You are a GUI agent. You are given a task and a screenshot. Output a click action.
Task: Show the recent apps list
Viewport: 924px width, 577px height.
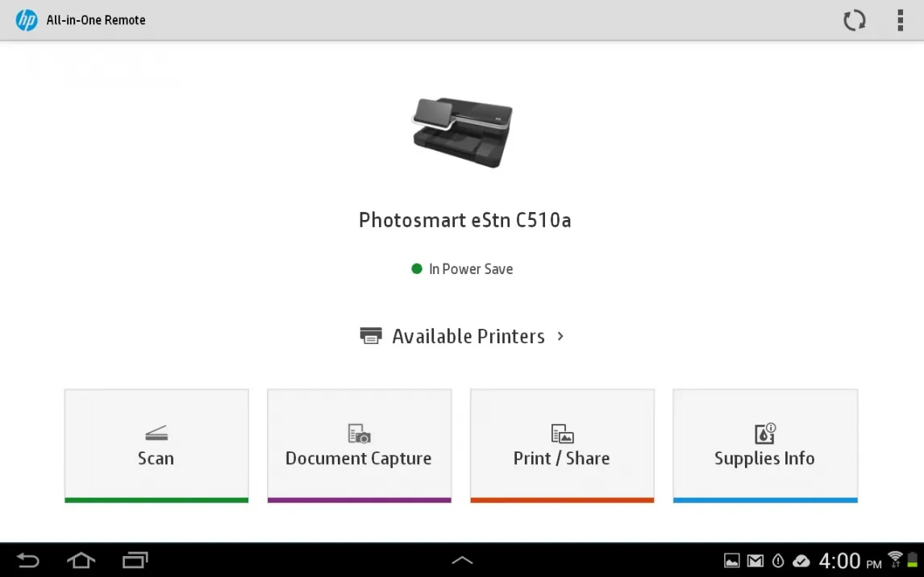tap(135, 560)
